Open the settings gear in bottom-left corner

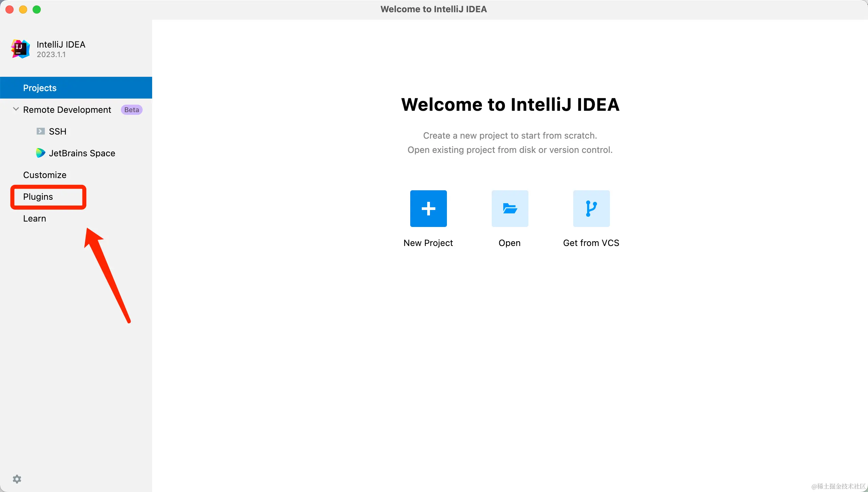[x=17, y=479]
